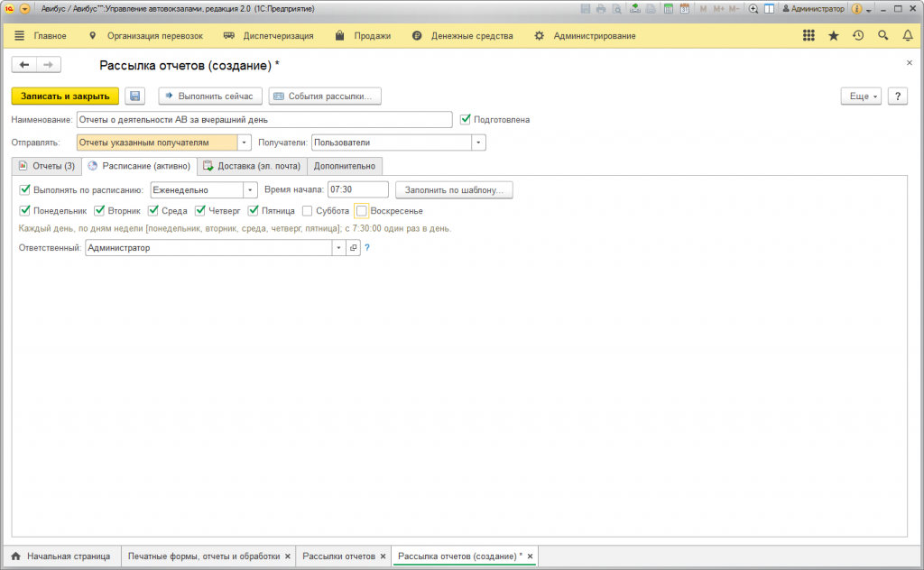Open the Получатели dropdown
924x570 pixels.
(x=479, y=142)
